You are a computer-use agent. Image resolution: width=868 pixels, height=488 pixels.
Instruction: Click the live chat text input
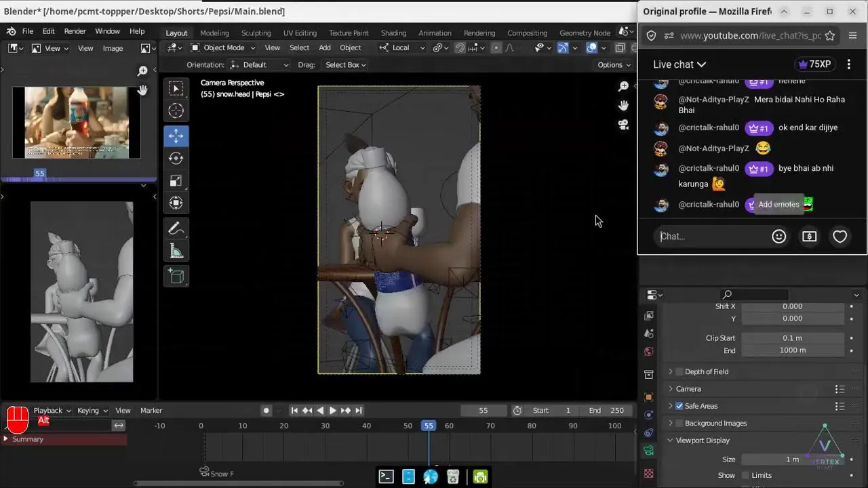tap(712, 237)
